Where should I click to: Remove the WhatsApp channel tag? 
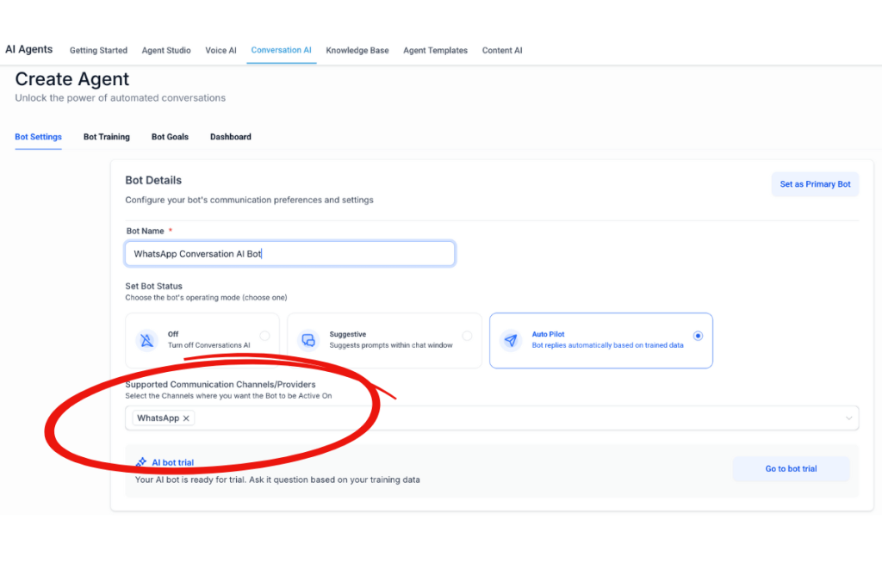pyautogui.click(x=186, y=418)
